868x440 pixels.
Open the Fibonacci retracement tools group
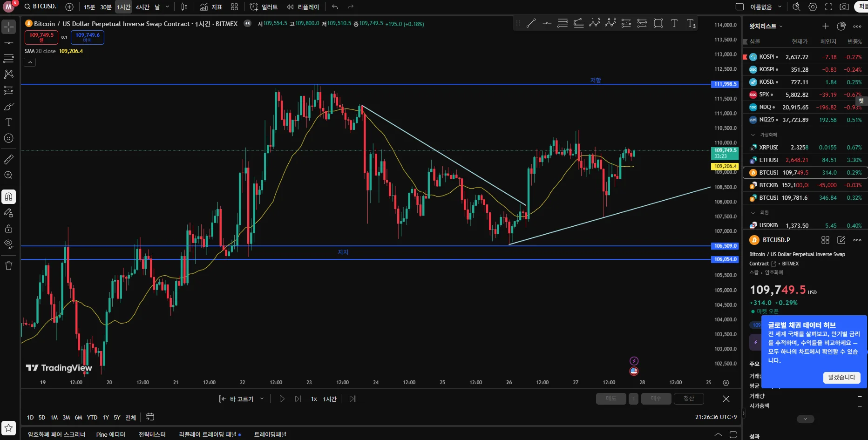point(8,58)
